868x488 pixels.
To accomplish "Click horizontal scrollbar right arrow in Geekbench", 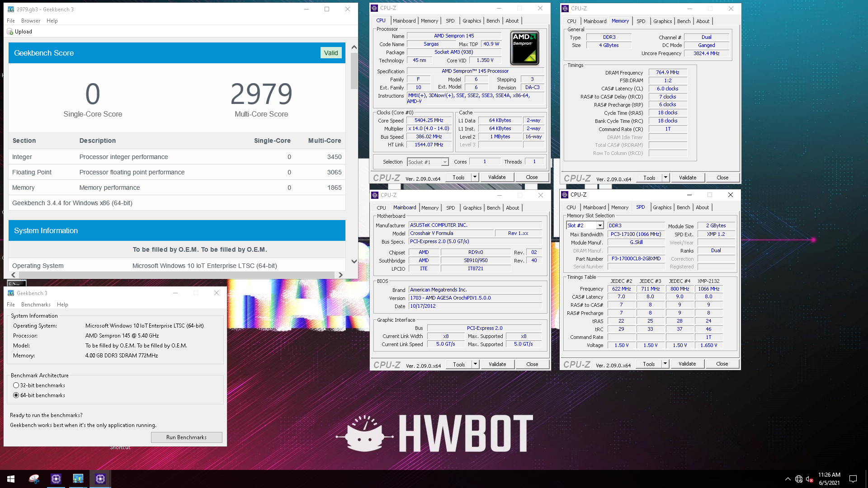I will 340,275.
